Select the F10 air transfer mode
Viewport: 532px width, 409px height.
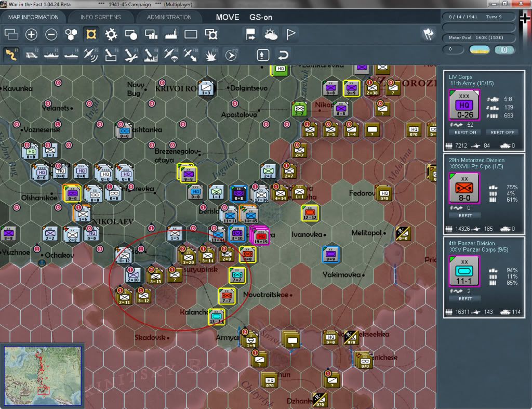tap(191, 55)
